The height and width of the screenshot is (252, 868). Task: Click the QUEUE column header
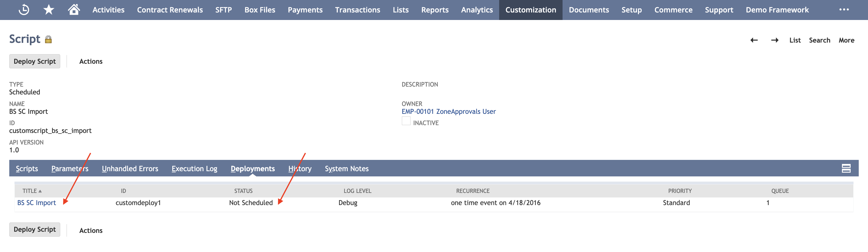click(x=780, y=191)
